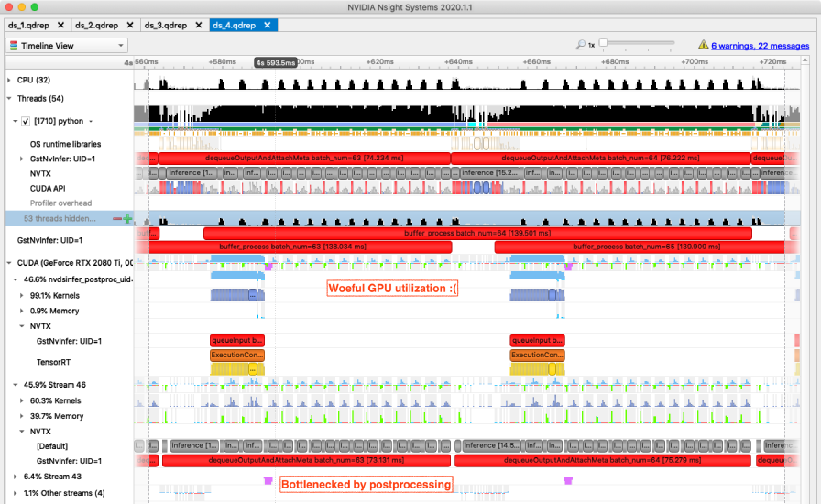This screenshot has height=504, width=821.
Task: Click the yellow warning triangle icon
Action: click(703, 45)
